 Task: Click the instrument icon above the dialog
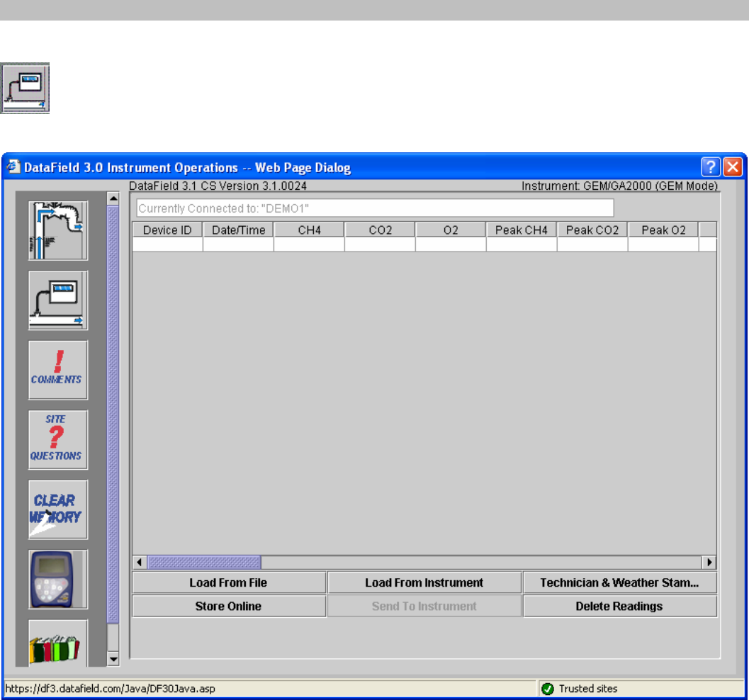point(25,88)
